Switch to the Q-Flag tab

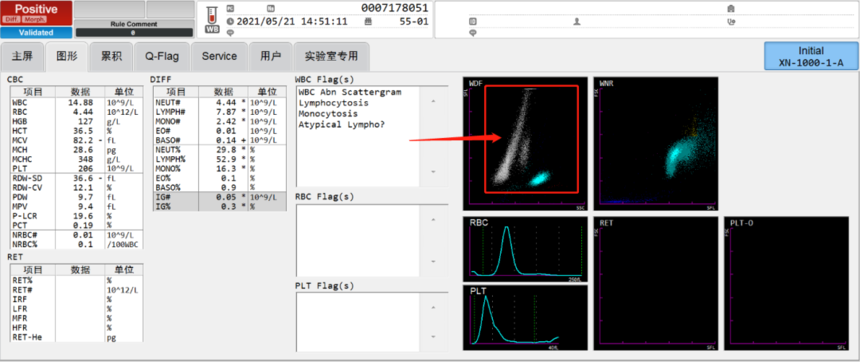coord(162,56)
